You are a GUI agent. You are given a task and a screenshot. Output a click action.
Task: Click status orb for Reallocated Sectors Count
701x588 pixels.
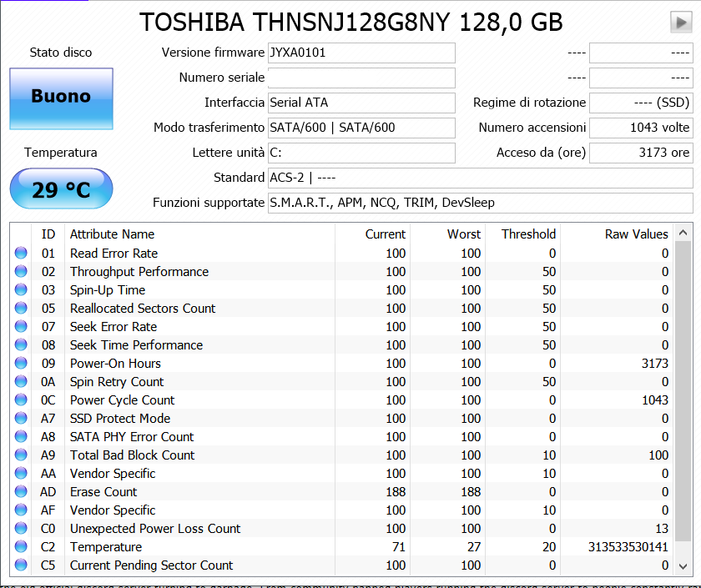(x=21, y=308)
